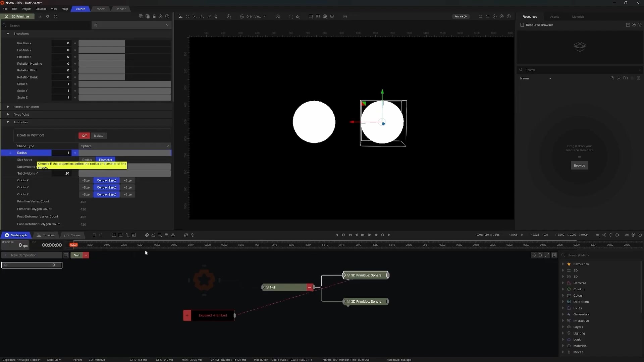The width and height of the screenshot is (644, 362).
Task: Click the Scale X slider bar
Action: tap(125, 84)
